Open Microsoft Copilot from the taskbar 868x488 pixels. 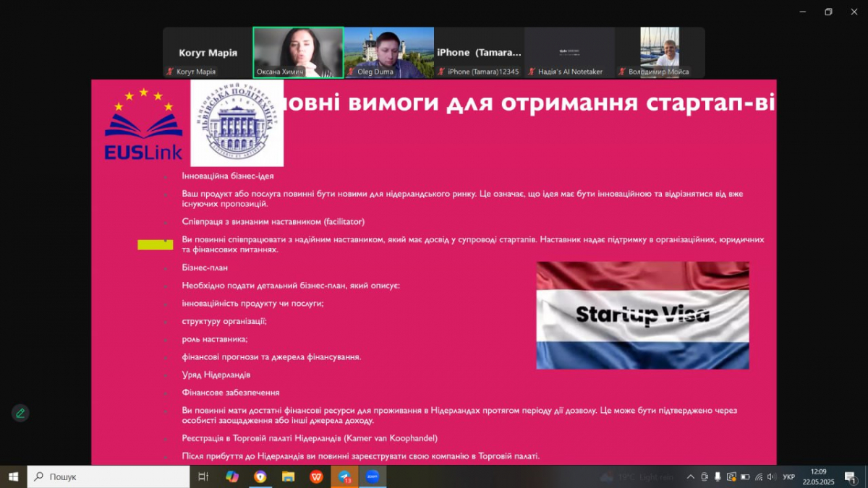233,477
